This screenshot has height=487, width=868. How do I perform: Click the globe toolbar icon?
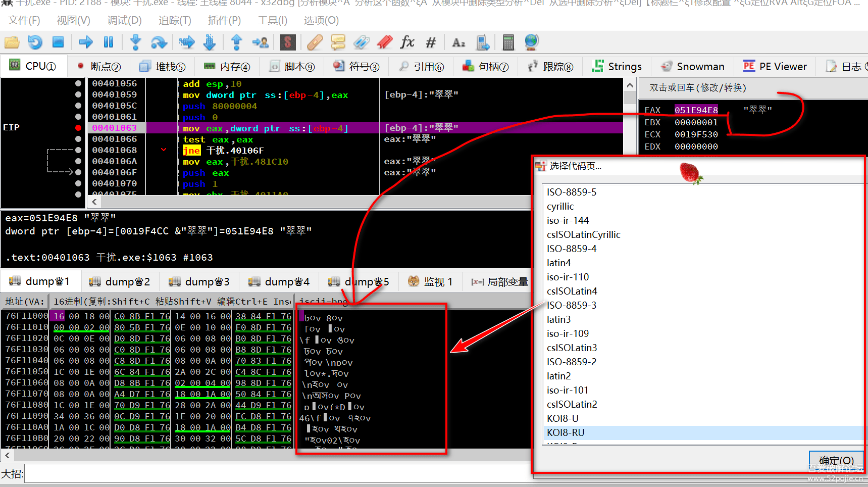(x=532, y=42)
